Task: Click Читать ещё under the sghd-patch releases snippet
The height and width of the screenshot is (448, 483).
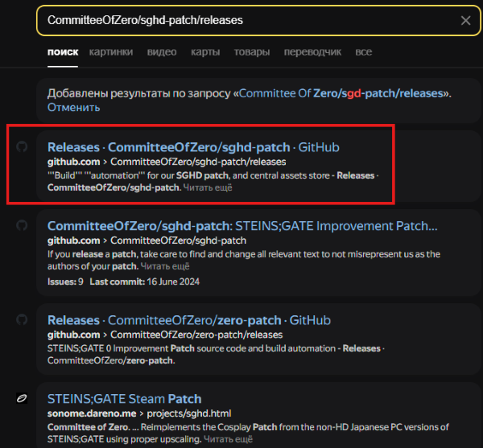Action: 208,187
